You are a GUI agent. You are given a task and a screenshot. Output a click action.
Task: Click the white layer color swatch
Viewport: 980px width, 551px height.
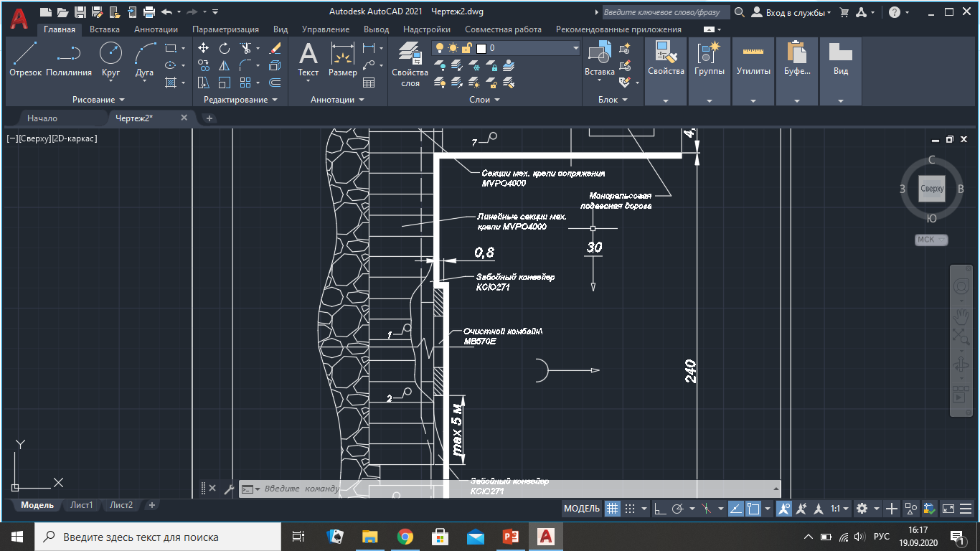(481, 48)
